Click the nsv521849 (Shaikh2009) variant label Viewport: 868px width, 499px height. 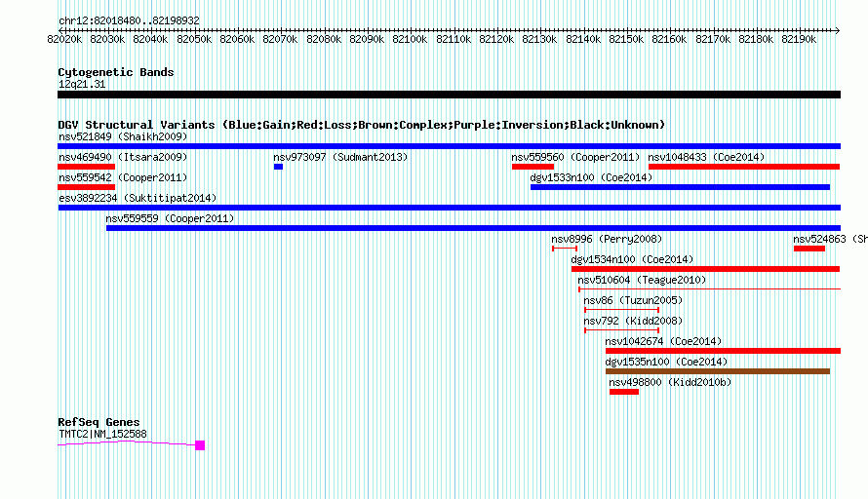point(123,136)
